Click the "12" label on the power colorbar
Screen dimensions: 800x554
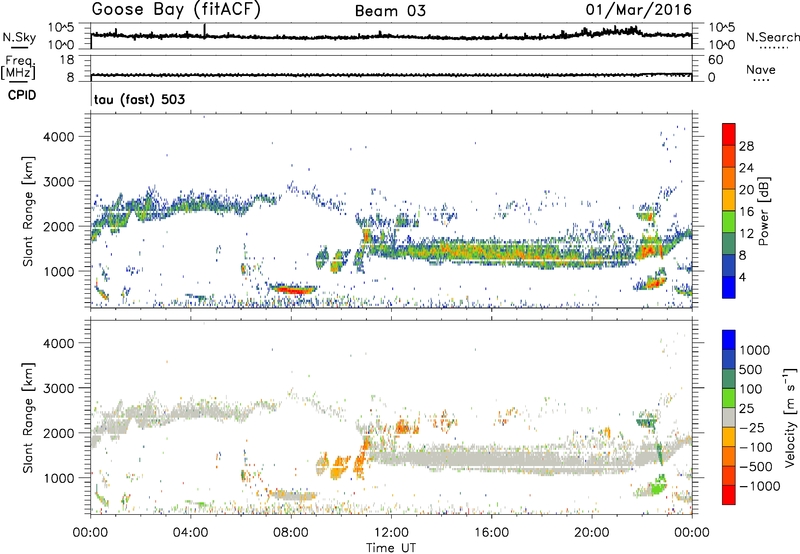[746, 234]
